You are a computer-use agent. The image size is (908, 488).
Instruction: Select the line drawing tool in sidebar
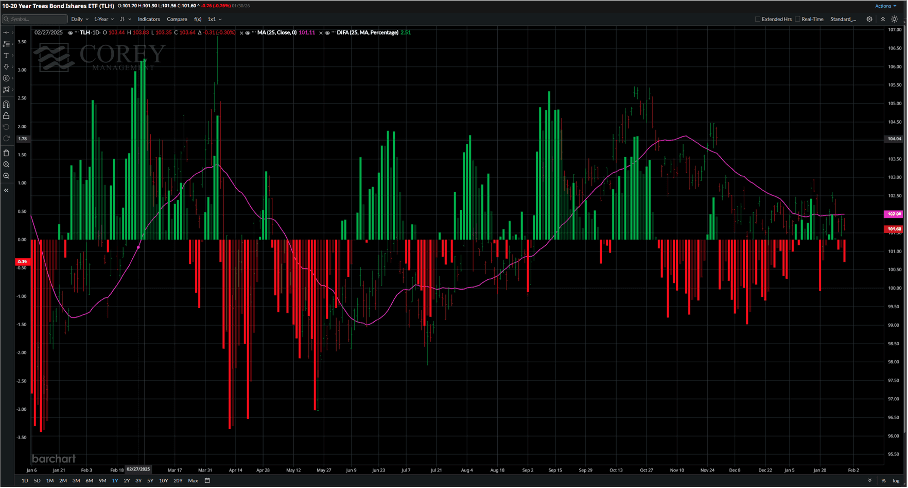click(x=6, y=44)
